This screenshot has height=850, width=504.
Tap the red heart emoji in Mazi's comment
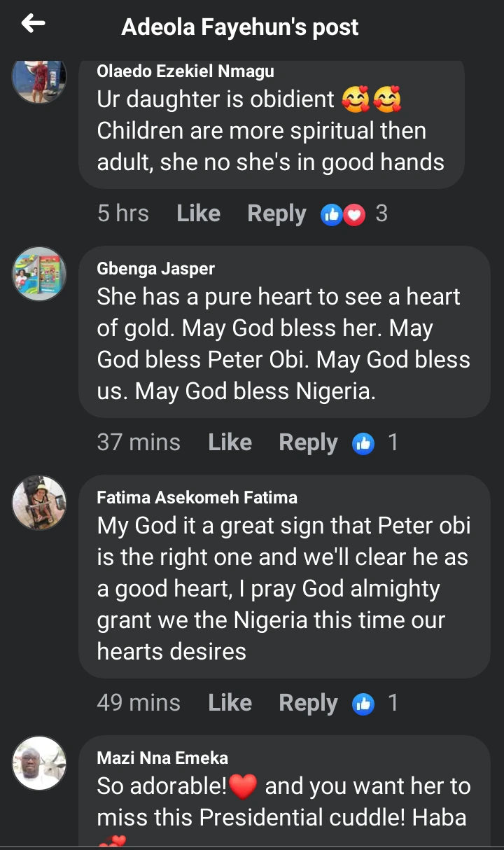click(243, 788)
